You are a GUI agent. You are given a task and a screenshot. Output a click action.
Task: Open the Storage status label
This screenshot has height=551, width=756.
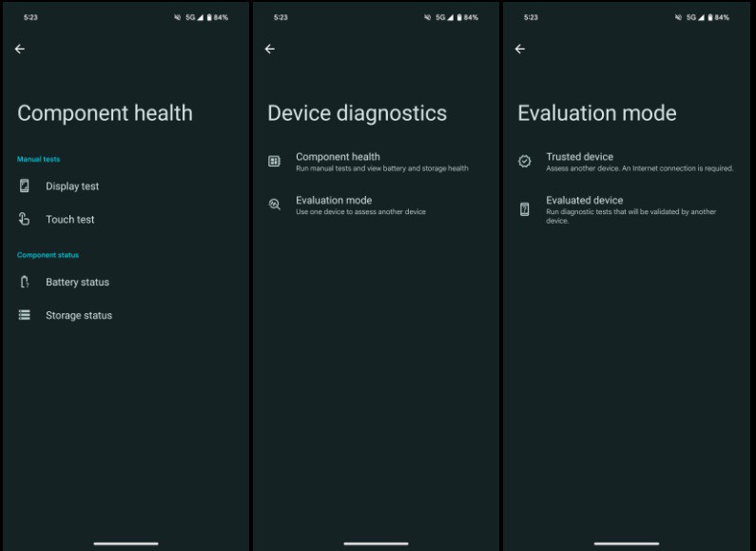point(79,316)
